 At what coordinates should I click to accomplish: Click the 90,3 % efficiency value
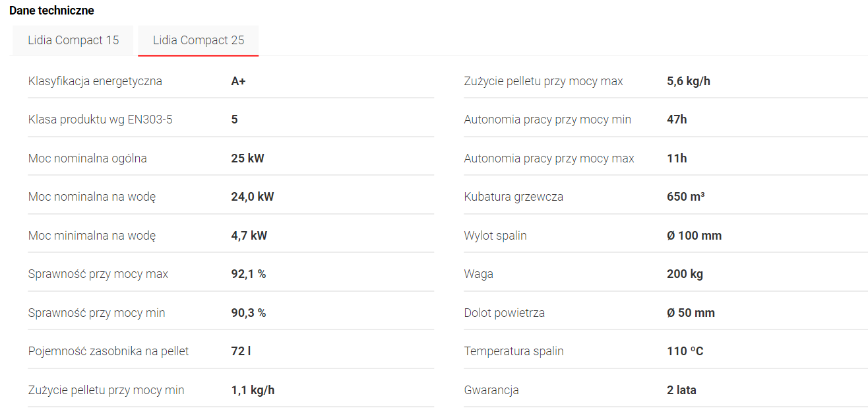click(248, 313)
